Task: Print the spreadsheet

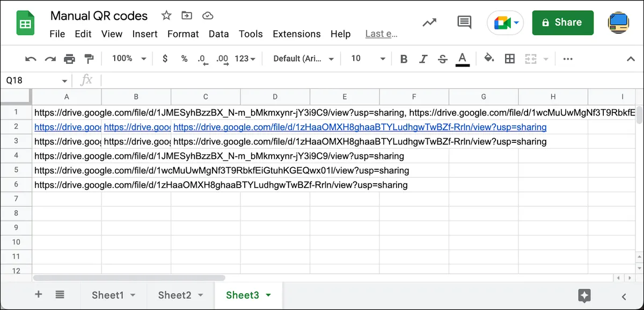Action: [x=69, y=59]
